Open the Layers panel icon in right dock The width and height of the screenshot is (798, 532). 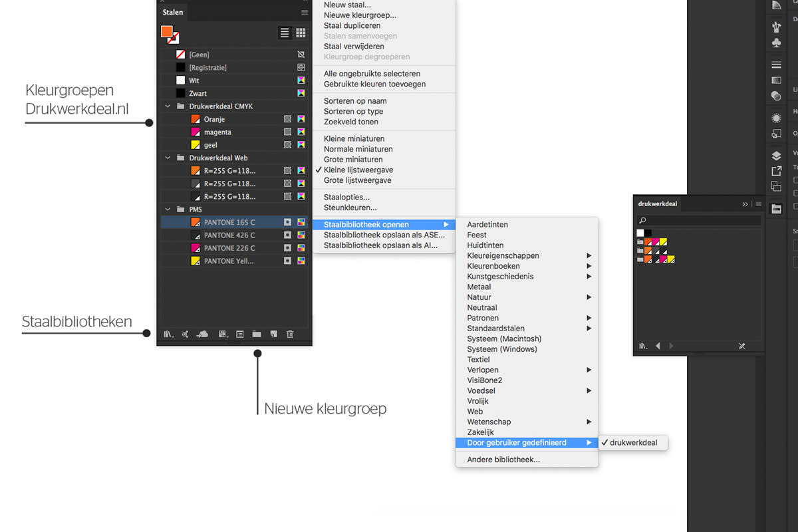tap(776, 156)
